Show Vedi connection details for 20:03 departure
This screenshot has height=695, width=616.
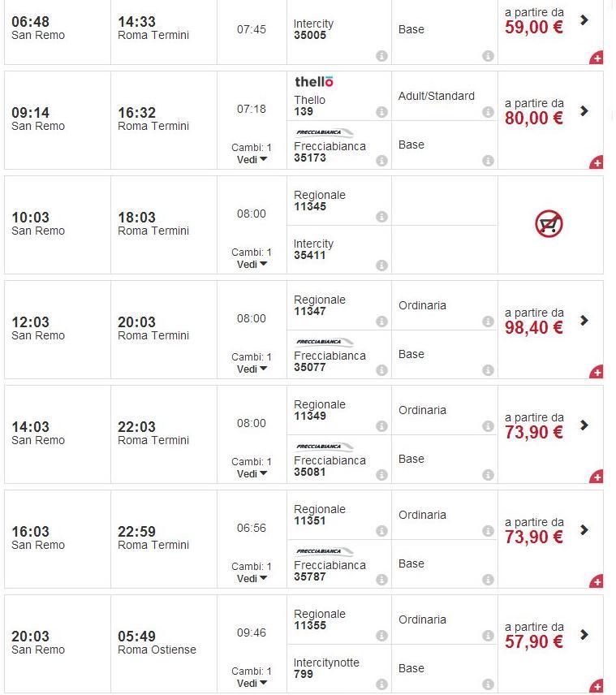pyautogui.click(x=252, y=683)
